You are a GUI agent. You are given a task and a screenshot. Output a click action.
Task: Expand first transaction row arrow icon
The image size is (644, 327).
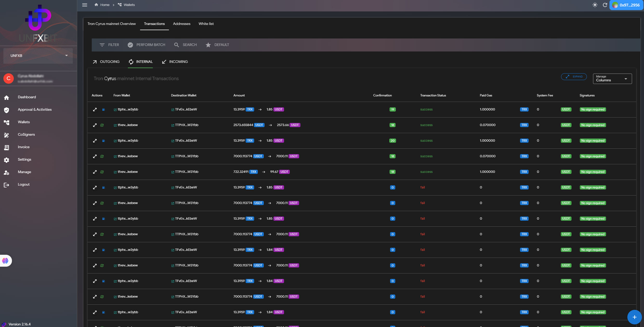click(95, 109)
